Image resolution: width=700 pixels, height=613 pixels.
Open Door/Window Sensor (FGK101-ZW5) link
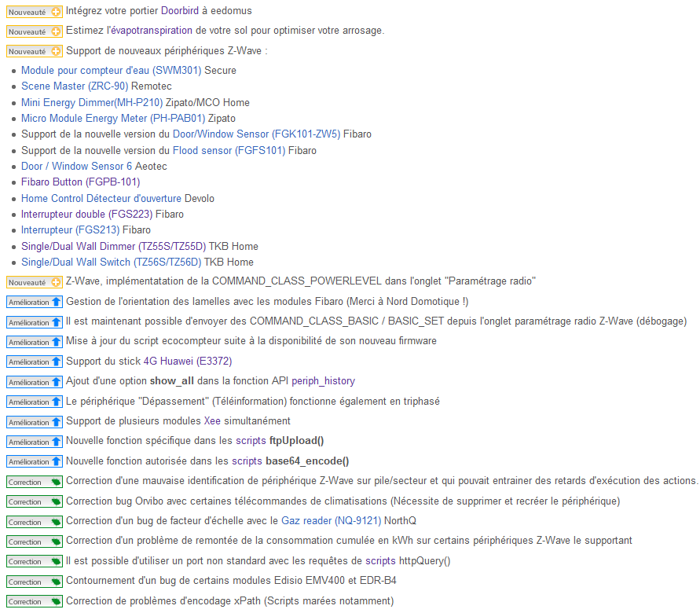(x=257, y=134)
